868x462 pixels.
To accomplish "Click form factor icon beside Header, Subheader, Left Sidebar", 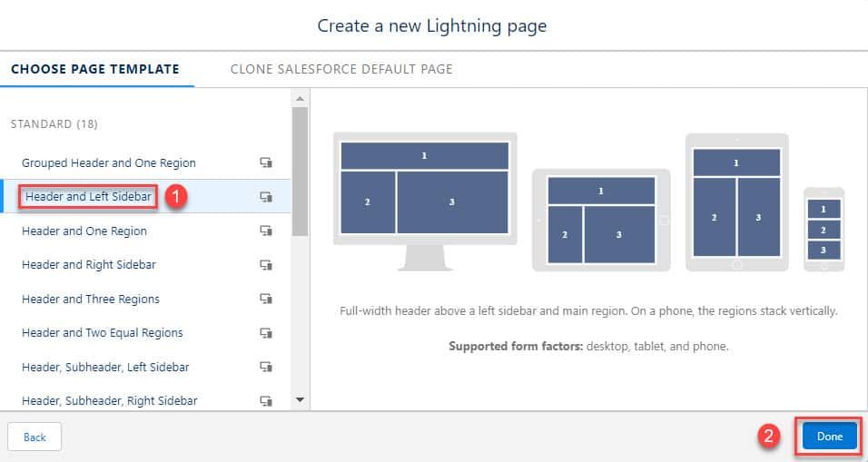I will tap(266, 367).
